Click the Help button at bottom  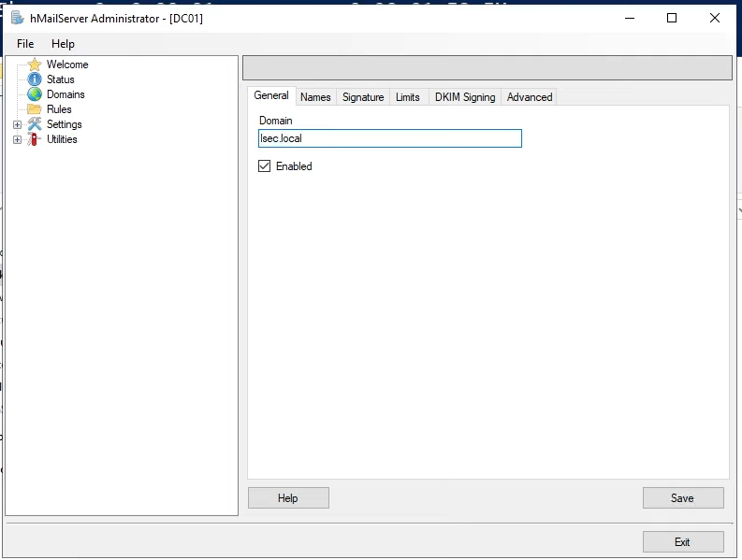[x=288, y=498]
